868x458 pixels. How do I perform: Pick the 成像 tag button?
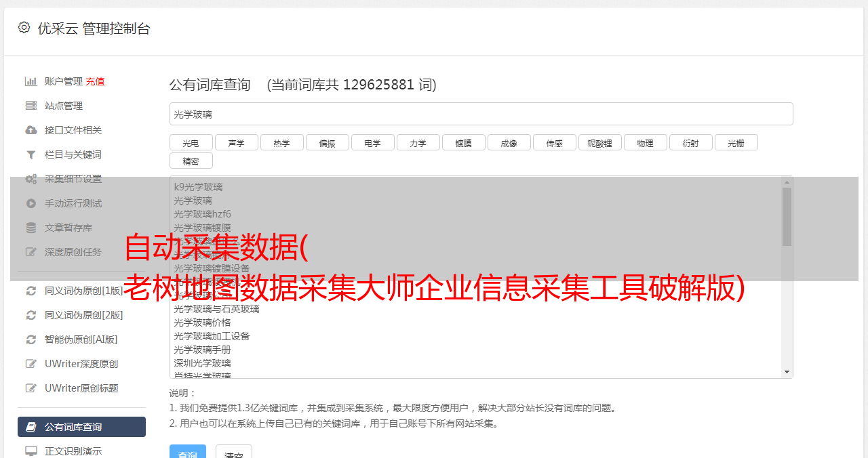(509, 143)
